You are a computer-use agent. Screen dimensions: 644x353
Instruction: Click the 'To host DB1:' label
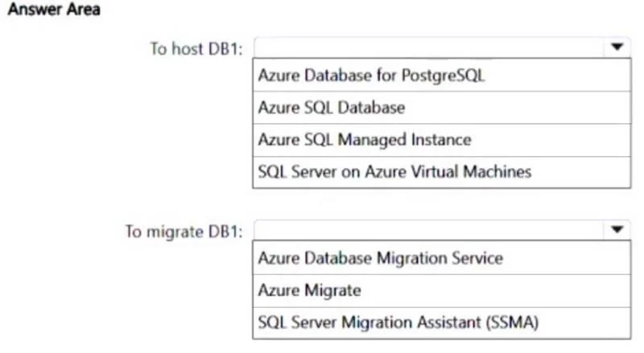(196, 49)
